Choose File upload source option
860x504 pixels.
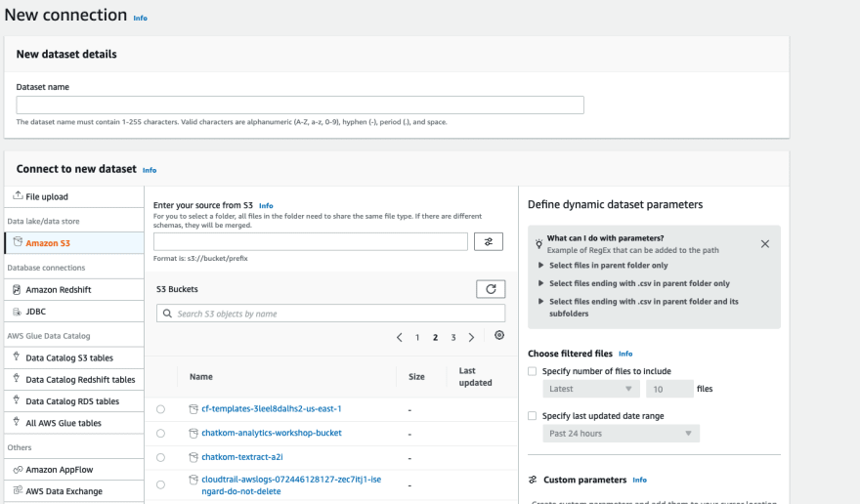(74, 196)
